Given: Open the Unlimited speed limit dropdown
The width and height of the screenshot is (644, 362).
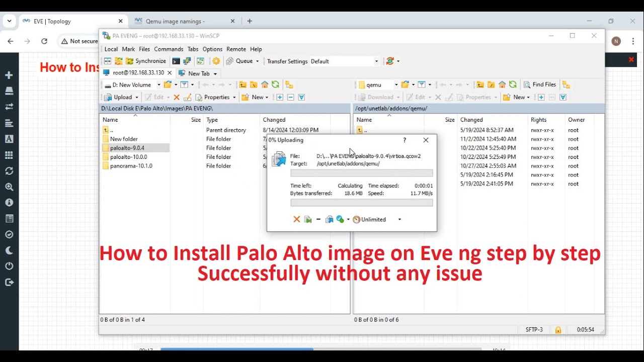Looking at the screenshot, I should 400,219.
